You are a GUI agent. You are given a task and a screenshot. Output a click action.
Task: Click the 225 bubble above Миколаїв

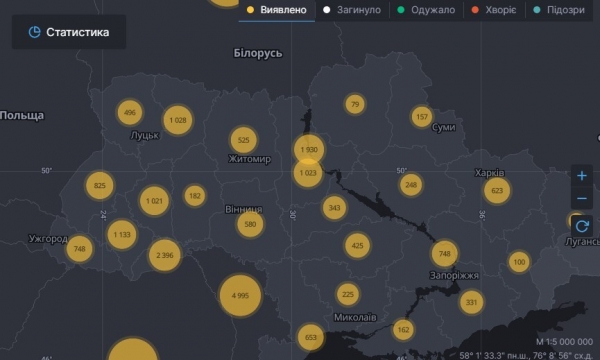[x=347, y=294]
